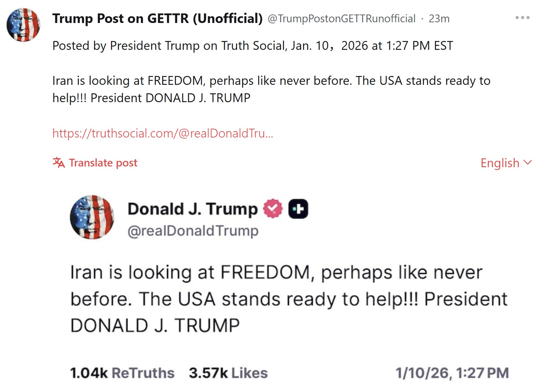
Task: Click the @realDonaldTrump handle in the image
Action: [x=193, y=230]
